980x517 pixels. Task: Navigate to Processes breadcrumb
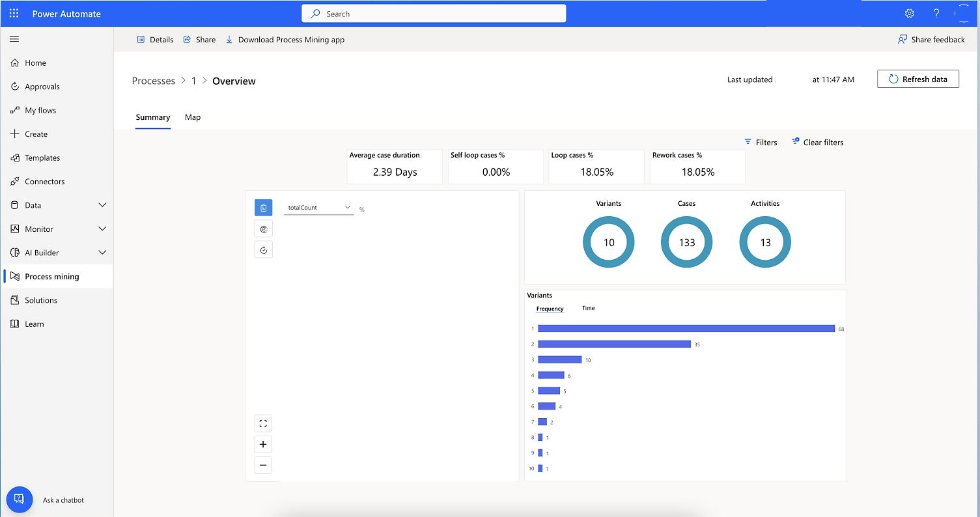coord(153,81)
